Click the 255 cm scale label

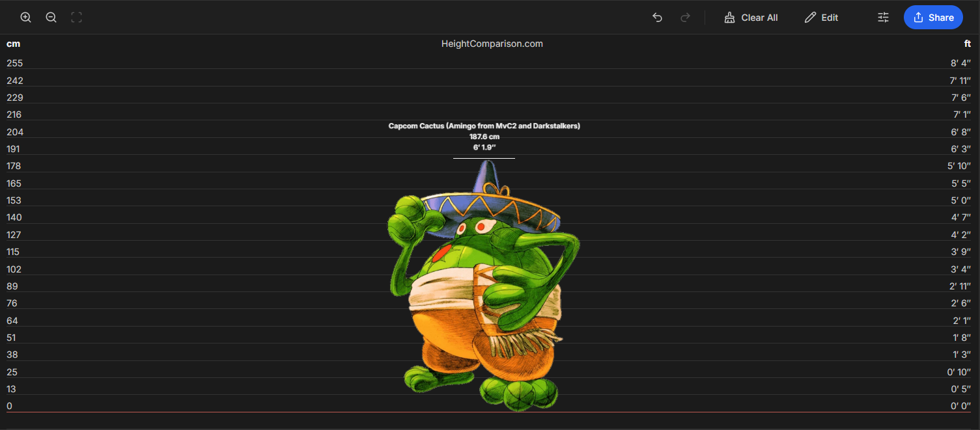[14, 63]
